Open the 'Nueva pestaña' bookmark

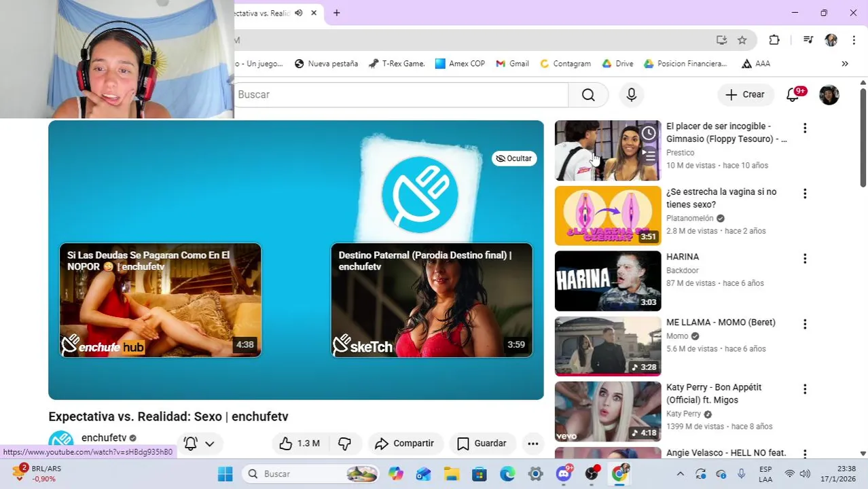[326, 64]
